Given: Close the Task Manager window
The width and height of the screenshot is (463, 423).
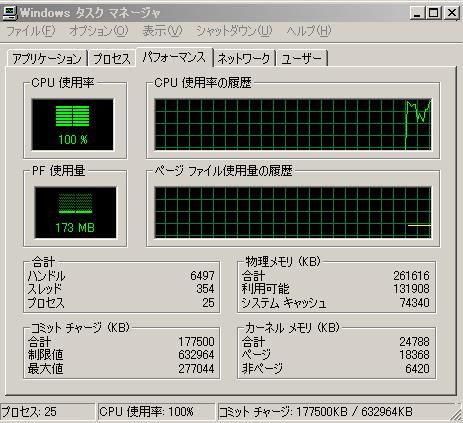Looking at the screenshot, I should click(452, 13).
